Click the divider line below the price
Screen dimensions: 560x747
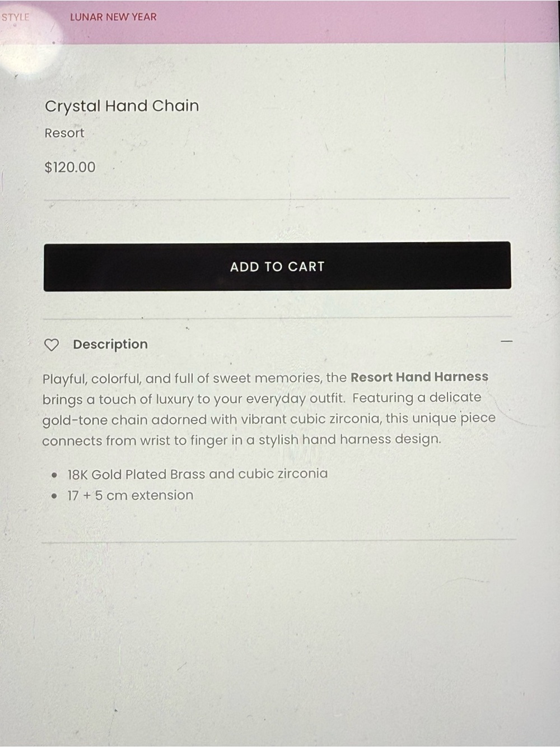[x=277, y=198]
